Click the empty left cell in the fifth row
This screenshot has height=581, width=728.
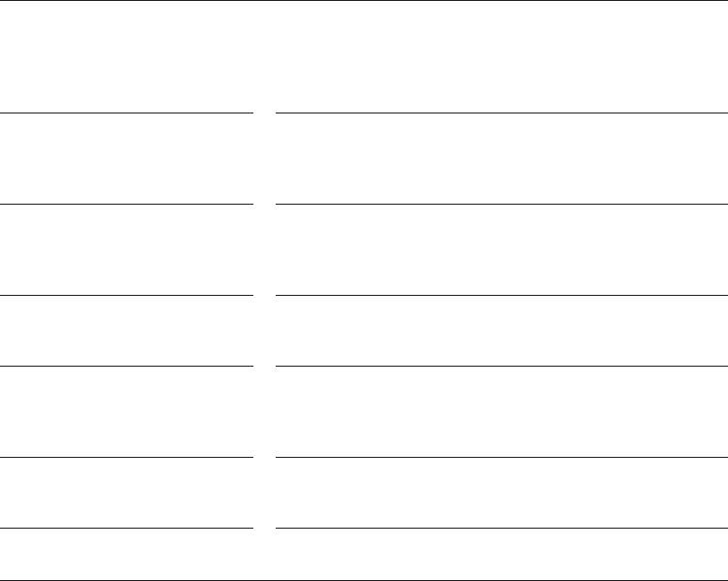click(126, 492)
